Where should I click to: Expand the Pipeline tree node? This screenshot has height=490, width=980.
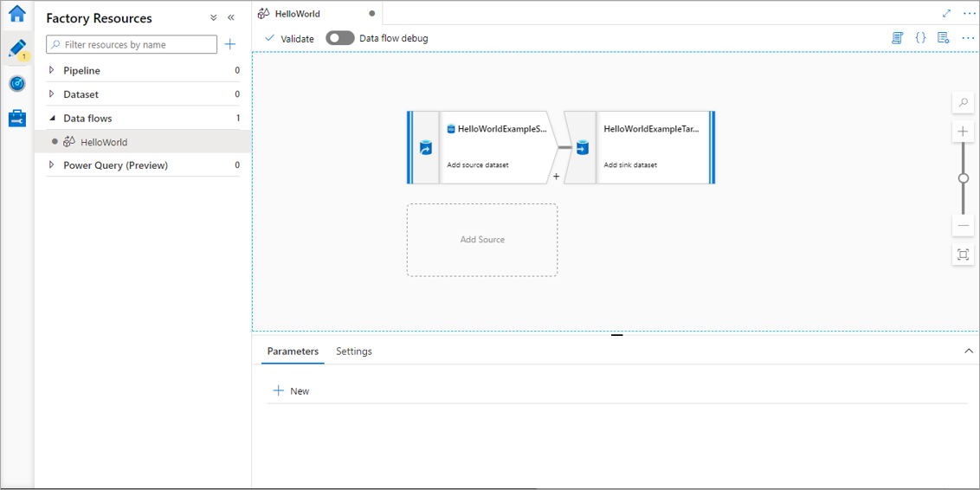[x=52, y=71]
